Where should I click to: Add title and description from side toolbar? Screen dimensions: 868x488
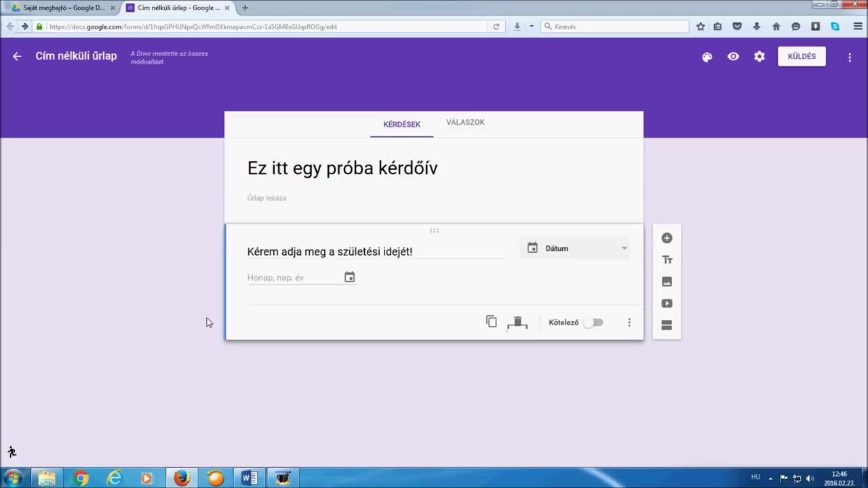(667, 260)
